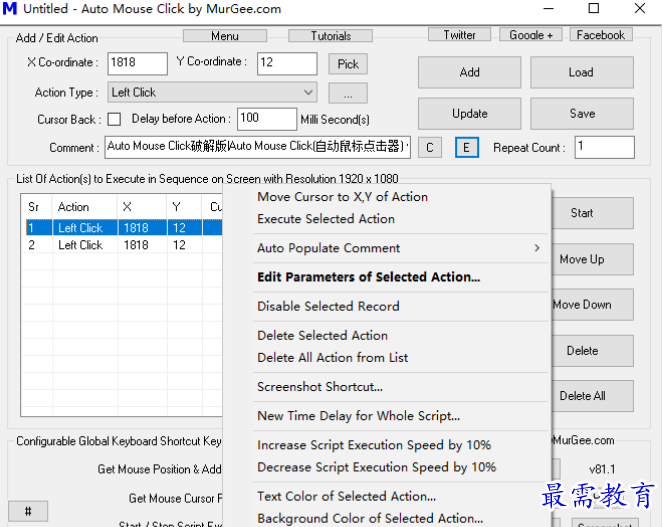The image size is (663, 527).
Task: Click the C button next to Comment
Action: point(430,148)
